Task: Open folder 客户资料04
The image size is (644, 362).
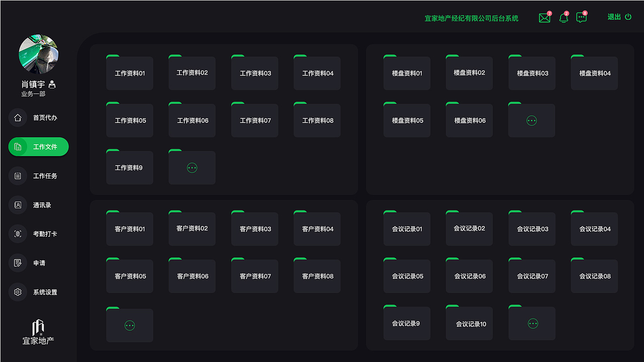Action: (317, 228)
